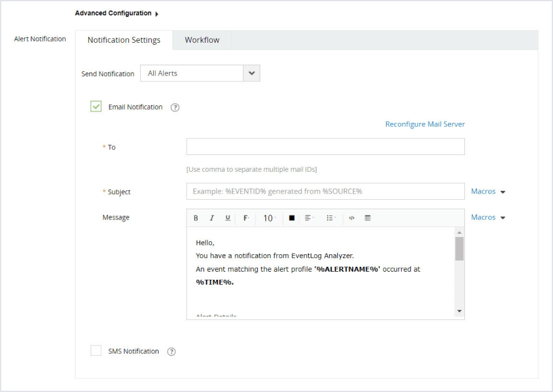Open the bullet list options
The width and height of the screenshot is (553, 392).
pos(330,218)
